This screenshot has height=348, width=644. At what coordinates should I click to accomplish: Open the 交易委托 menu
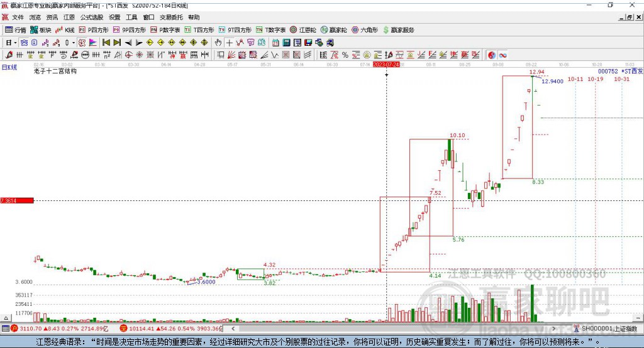pyautogui.click(x=171, y=17)
